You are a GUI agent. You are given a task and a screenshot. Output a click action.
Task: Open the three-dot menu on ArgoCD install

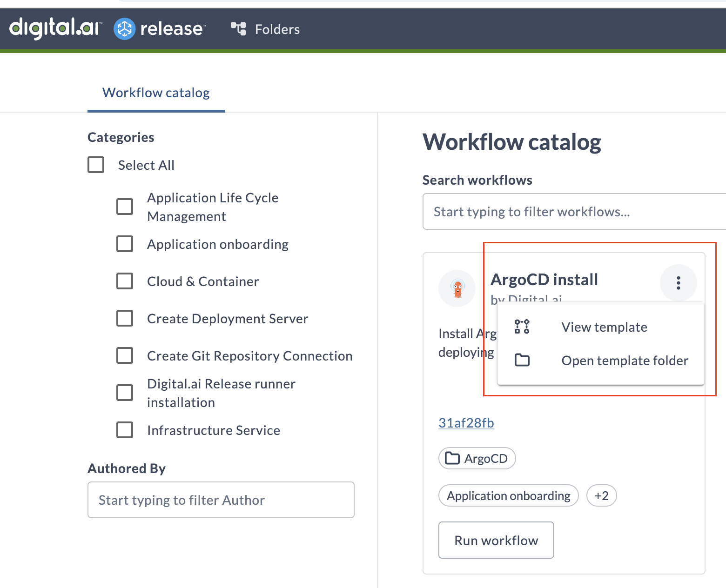(678, 283)
